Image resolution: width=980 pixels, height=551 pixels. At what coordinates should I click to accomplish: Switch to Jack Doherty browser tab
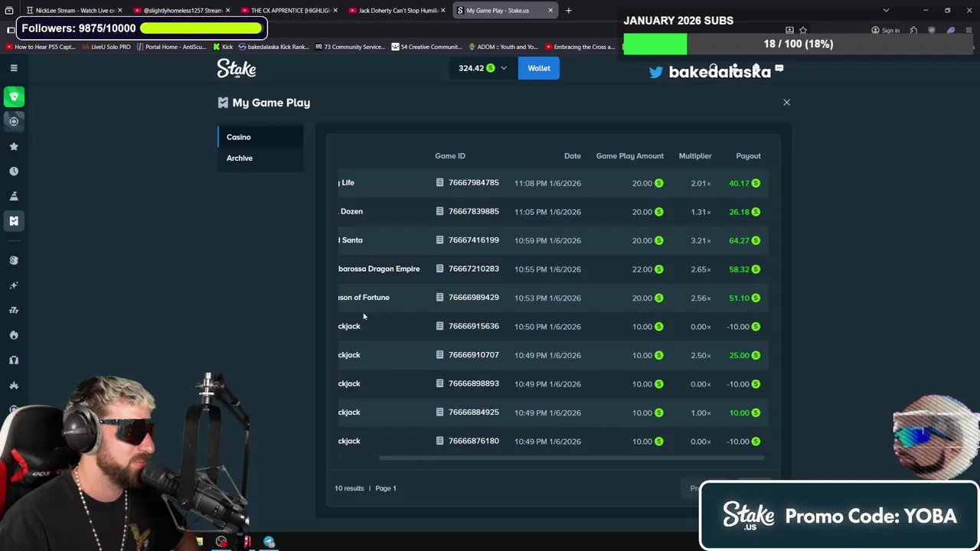coord(397,11)
